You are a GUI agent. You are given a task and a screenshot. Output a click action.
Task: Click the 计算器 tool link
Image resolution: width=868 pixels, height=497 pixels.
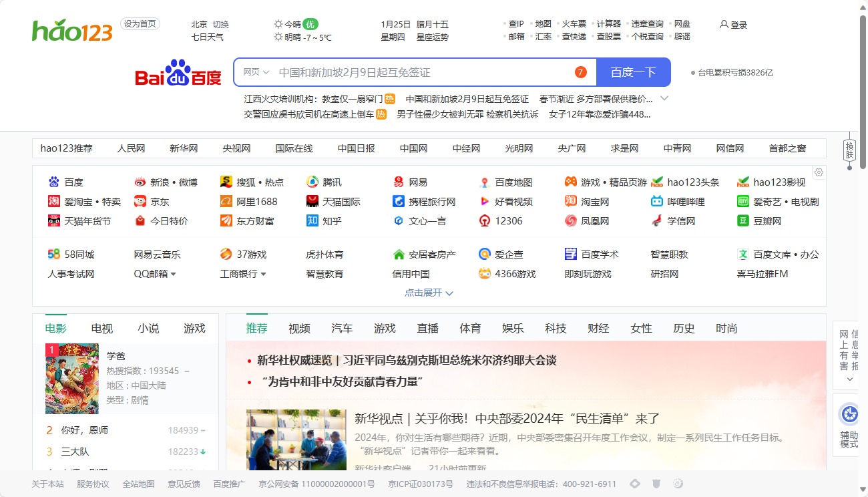point(609,24)
